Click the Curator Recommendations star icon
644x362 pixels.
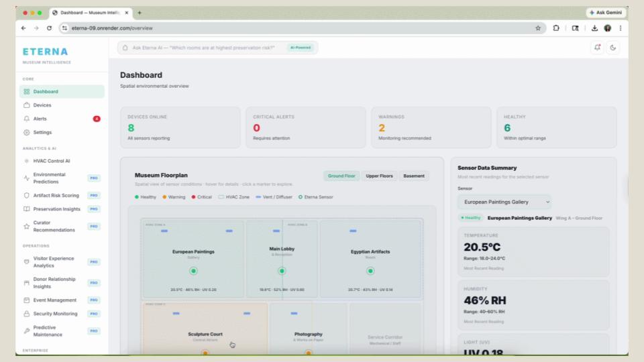tap(27, 226)
